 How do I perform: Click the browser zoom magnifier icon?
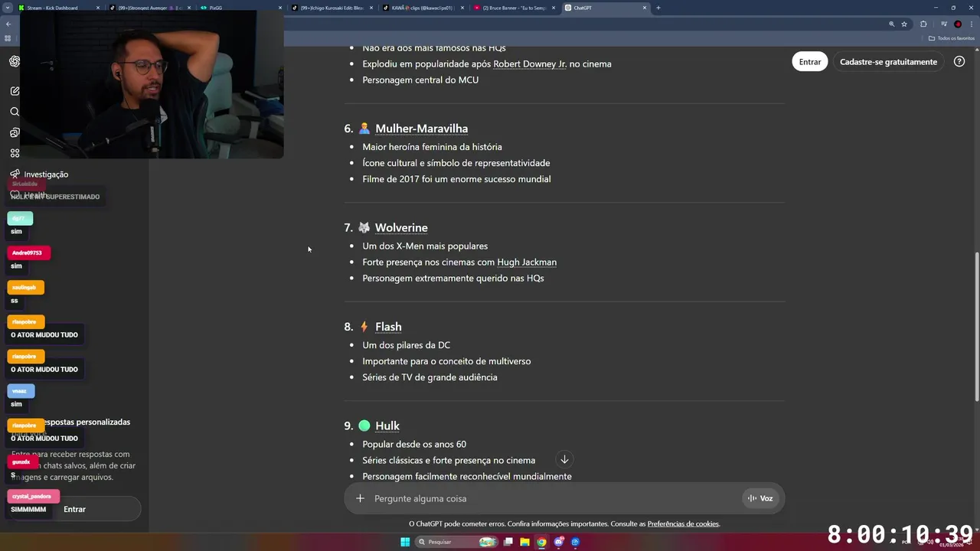[891, 24]
